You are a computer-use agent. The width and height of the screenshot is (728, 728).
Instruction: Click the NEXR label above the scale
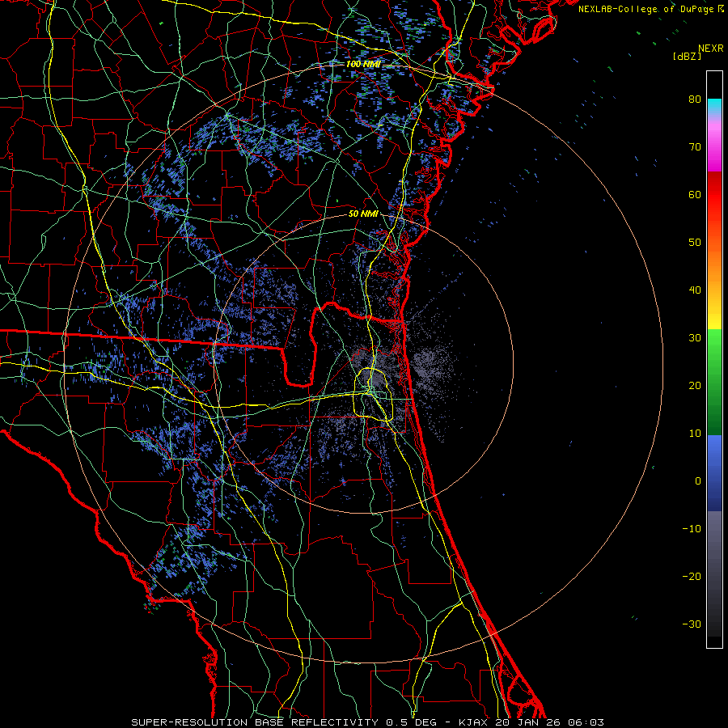click(x=710, y=49)
